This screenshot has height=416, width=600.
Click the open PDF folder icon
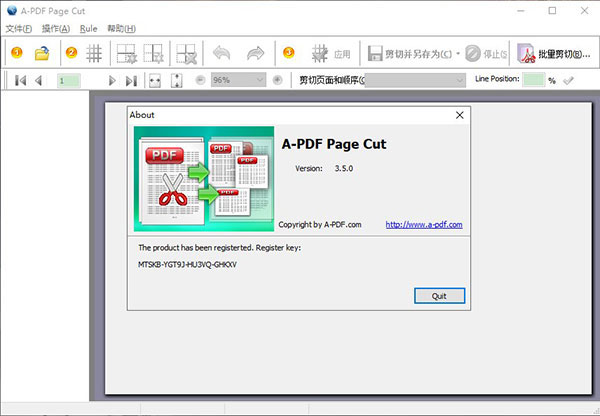pyautogui.click(x=42, y=53)
